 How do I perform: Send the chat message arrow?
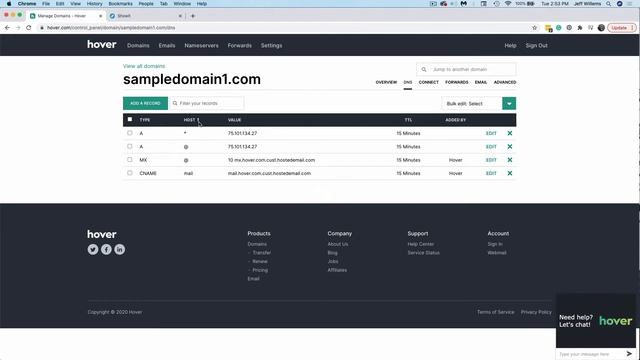click(x=629, y=353)
